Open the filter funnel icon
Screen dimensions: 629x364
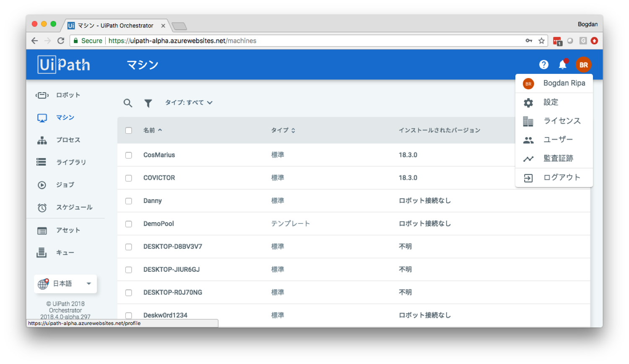[148, 103]
